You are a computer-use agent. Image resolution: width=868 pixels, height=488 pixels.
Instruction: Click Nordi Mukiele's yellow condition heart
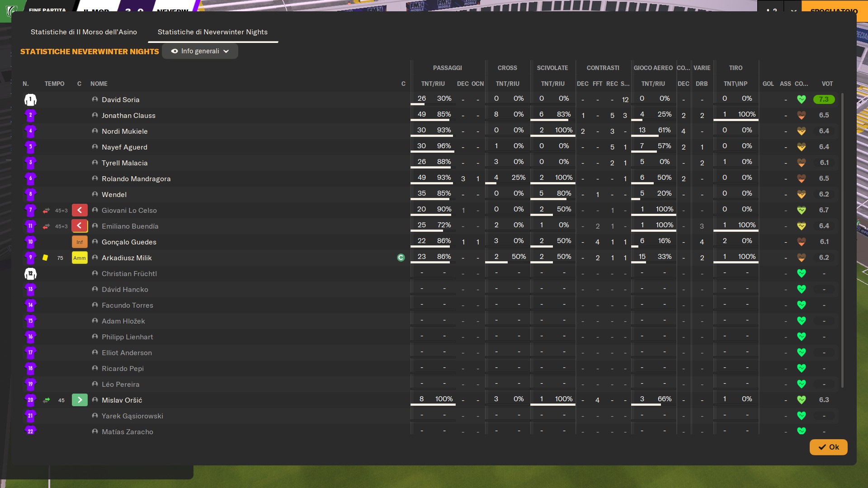[x=802, y=131]
